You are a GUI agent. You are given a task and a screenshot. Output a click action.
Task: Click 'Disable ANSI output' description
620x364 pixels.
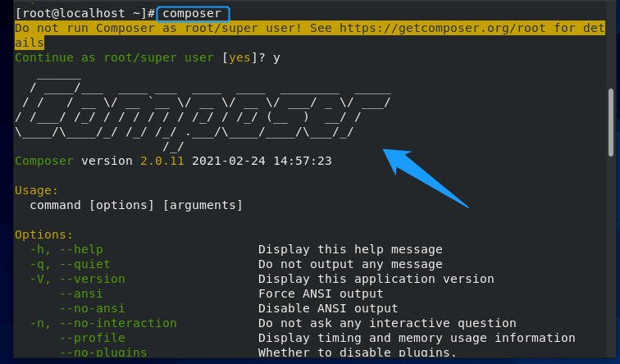(x=328, y=308)
